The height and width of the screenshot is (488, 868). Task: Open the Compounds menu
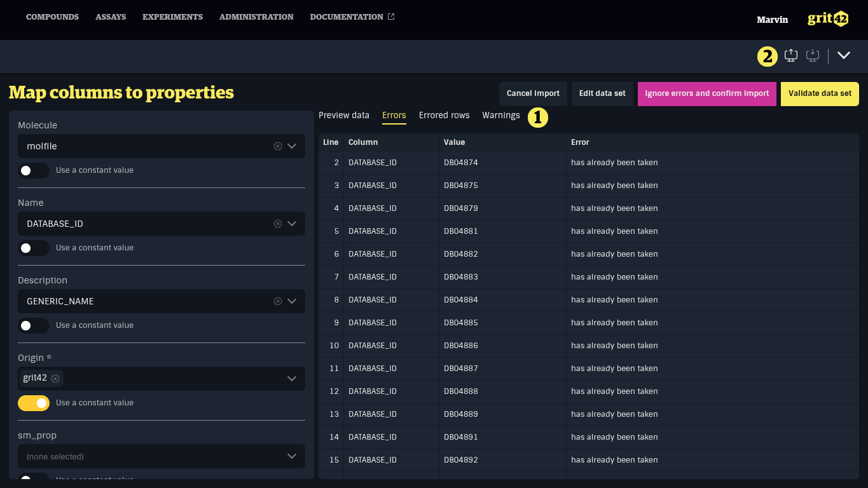[x=52, y=17]
